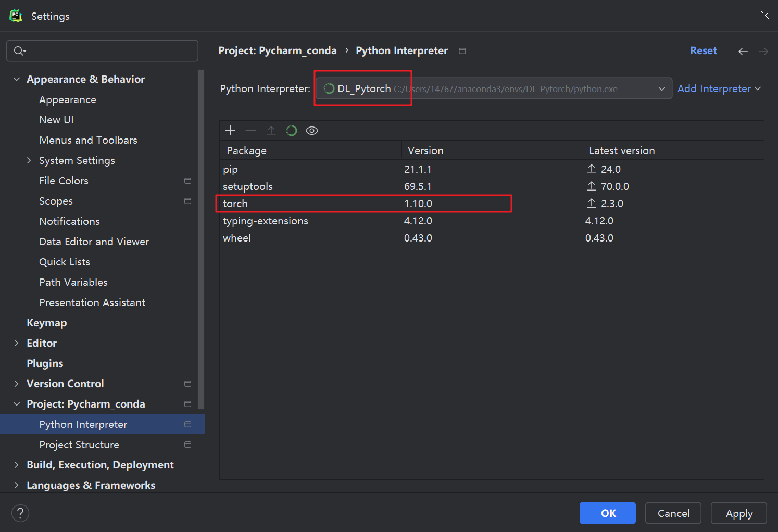This screenshot has width=778, height=532.
Task: Open Path Variables settings
Action: tap(73, 282)
